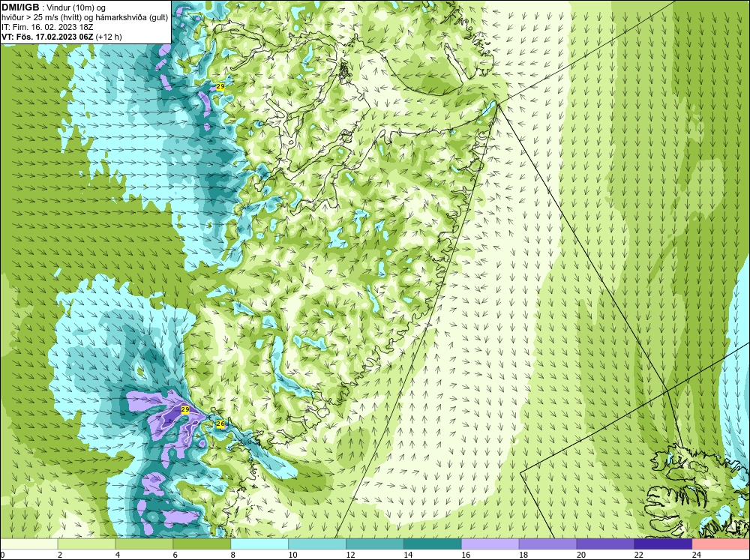Click the 18–20 m/s purple legend swatch
The image size is (750, 560).
pos(547,544)
